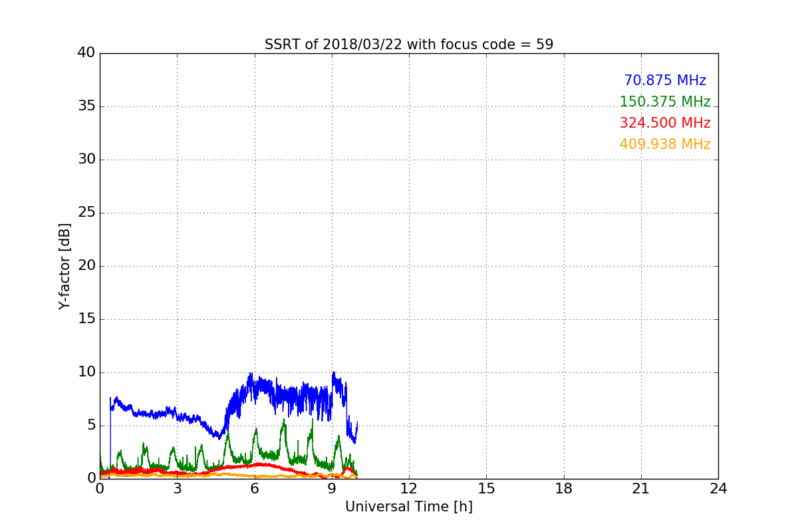The height and width of the screenshot is (532, 798).
Task: Click x-axis tick label 12
Action: click(409, 489)
